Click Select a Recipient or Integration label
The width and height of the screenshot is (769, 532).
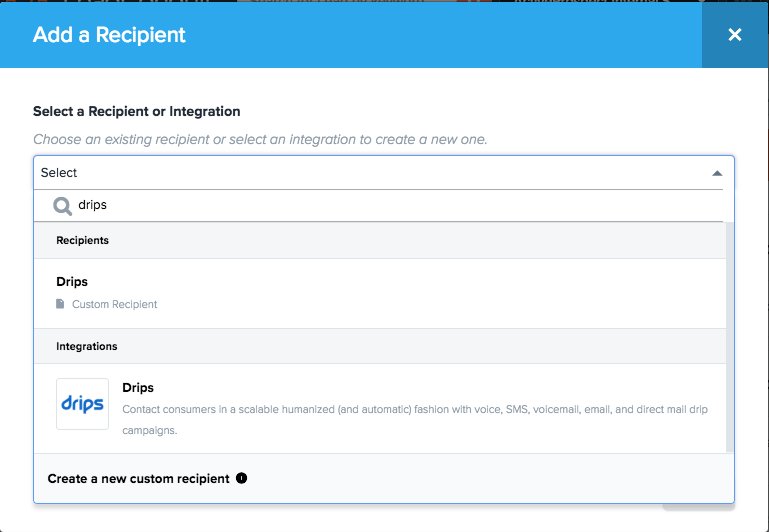136,111
